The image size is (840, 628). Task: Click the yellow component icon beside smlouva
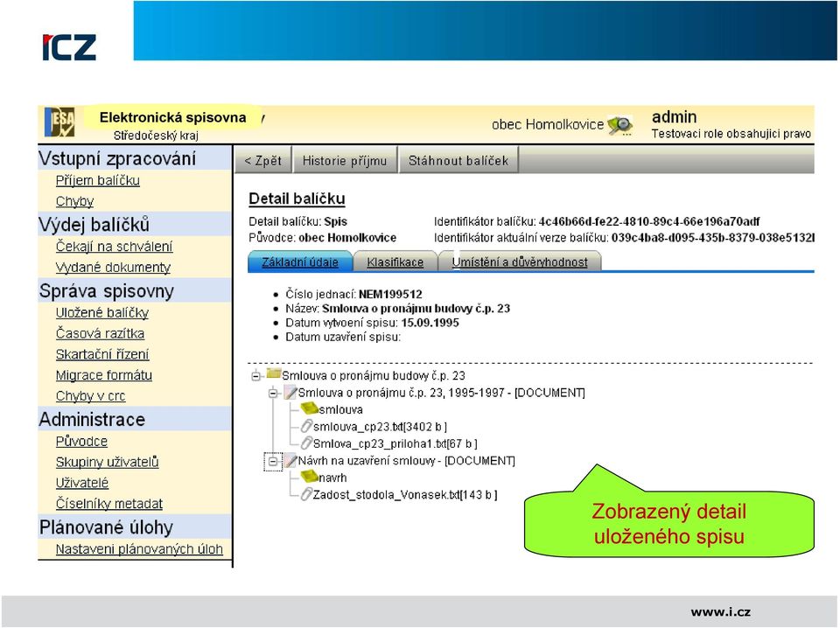pyautogui.click(x=309, y=409)
